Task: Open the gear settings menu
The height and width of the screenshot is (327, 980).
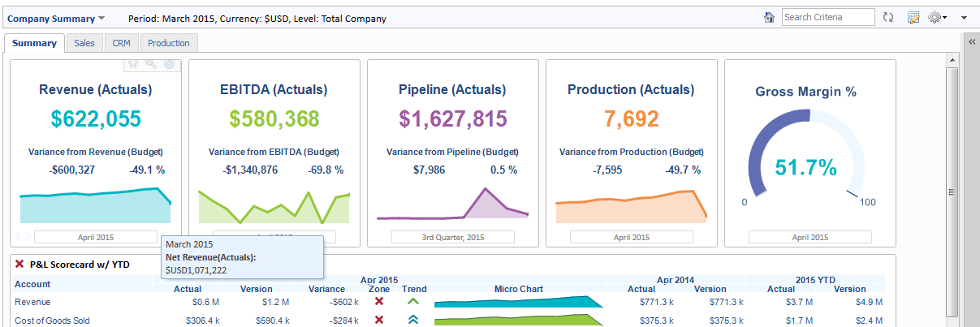Action: coord(938,17)
